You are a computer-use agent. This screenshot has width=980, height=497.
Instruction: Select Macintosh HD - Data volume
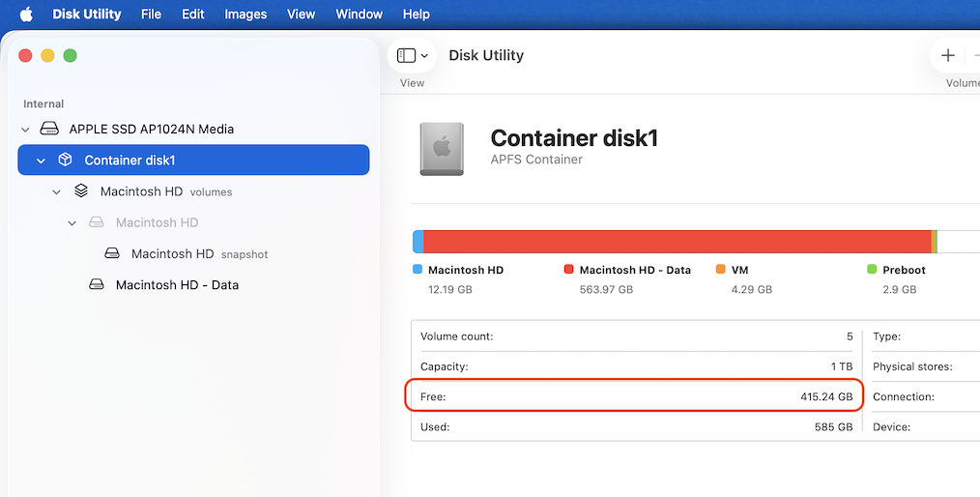pos(177,285)
